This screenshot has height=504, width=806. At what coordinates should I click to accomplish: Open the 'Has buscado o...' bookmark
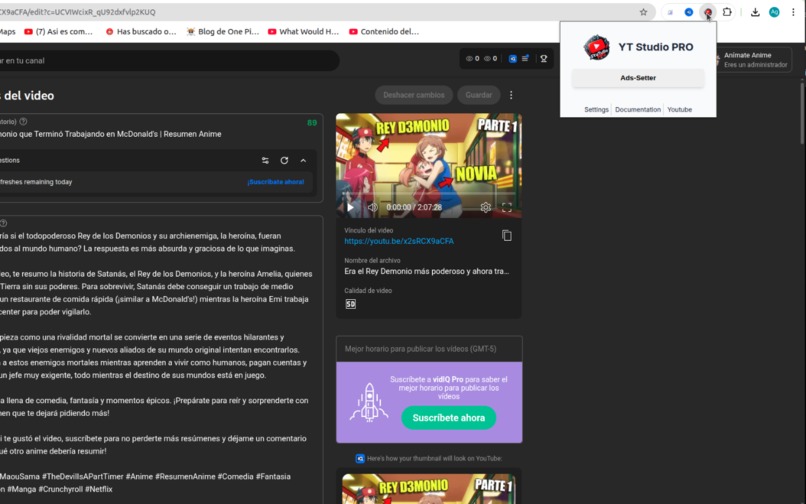click(141, 32)
